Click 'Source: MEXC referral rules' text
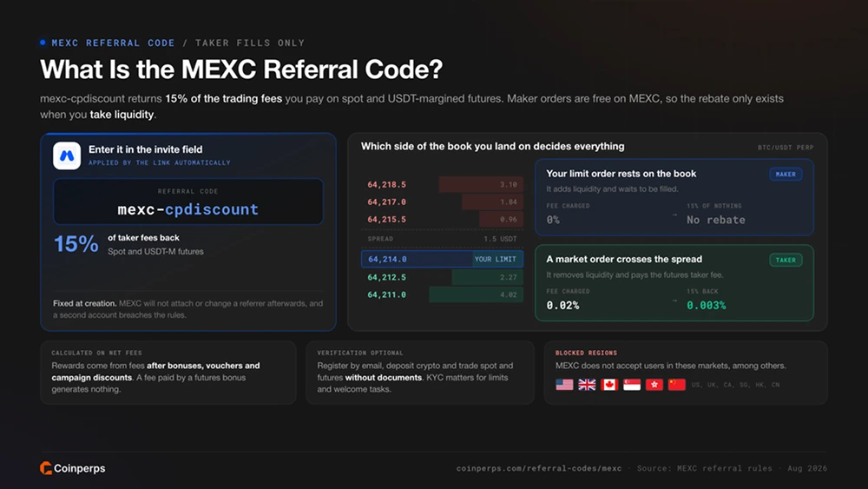Image resolution: width=868 pixels, height=489 pixels. tap(704, 468)
